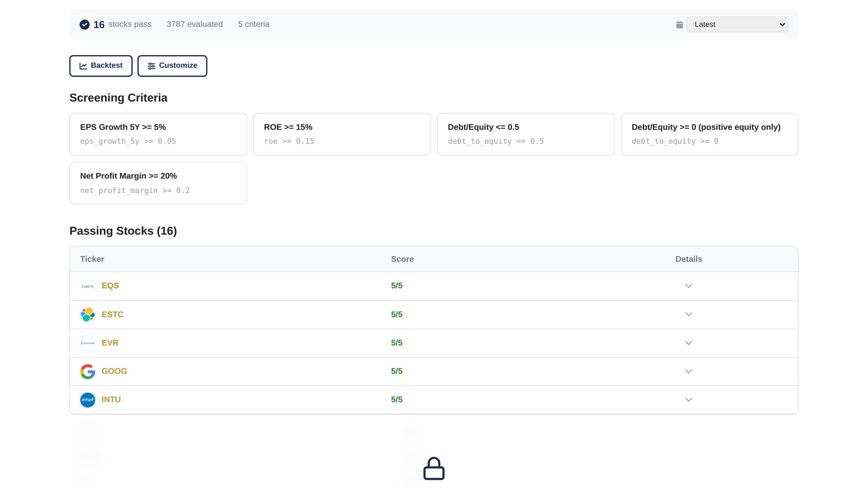Click the 5/5 score in the GOOG row

click(x=397, y=371)
